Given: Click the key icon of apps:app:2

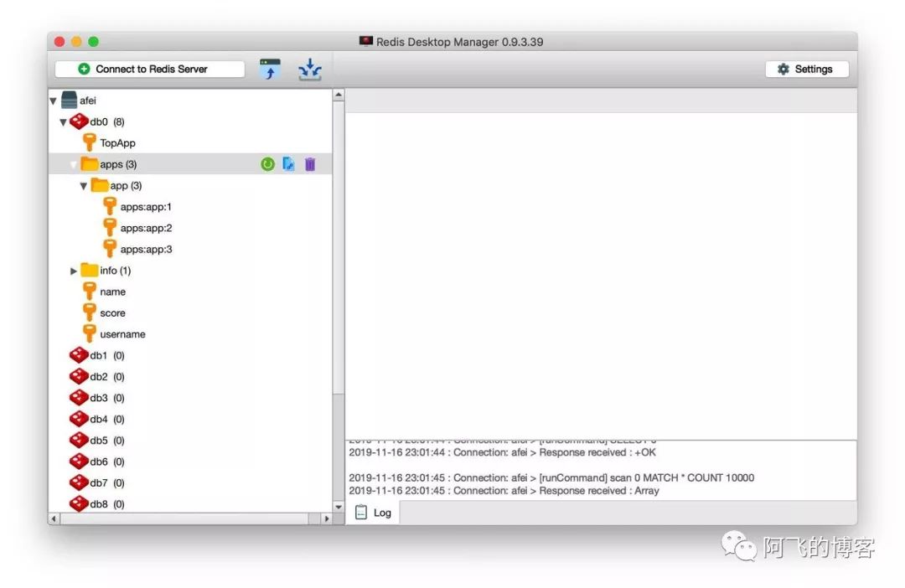Looking at the screenshot, I should tap(110, 228).
